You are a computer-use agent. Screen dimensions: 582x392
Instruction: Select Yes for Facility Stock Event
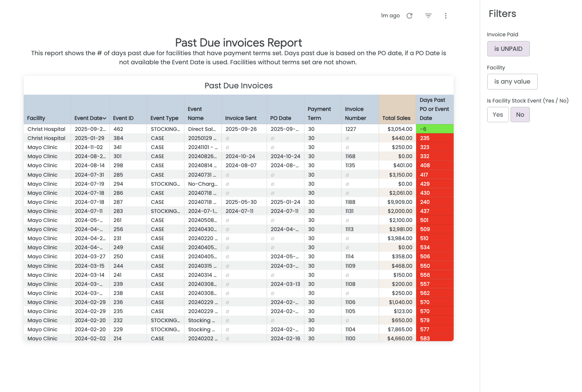[x=498, y=115]
